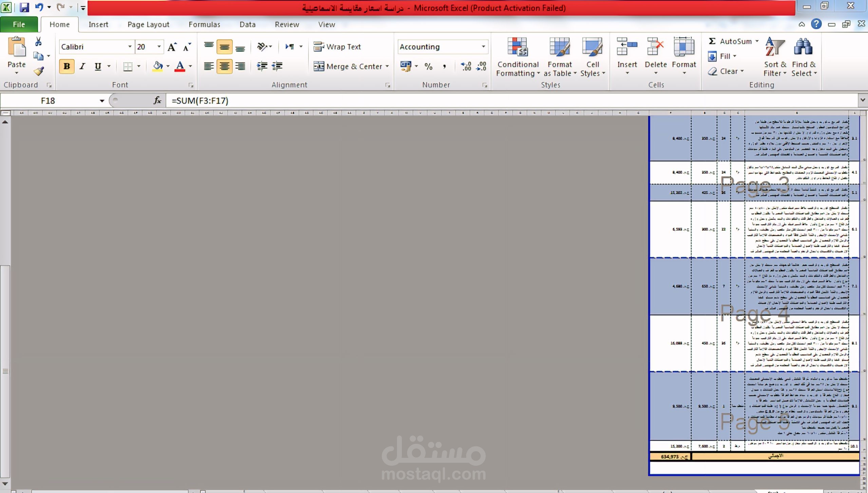Switch to the View tab
The height and width of the screenshot is (493, 868).
point(326,24)
